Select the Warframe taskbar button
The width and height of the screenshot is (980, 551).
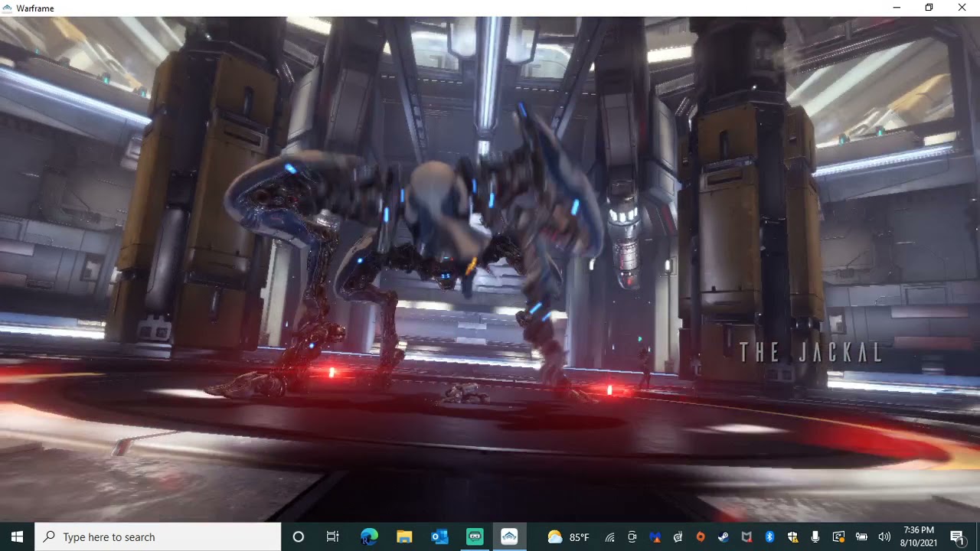[510, 536]
